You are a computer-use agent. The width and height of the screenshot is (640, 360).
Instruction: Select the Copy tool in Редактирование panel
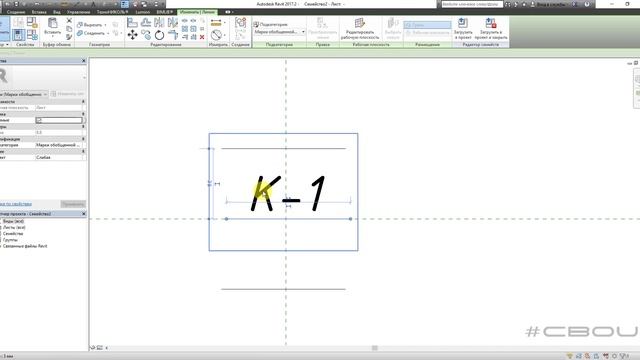tap(146, 35)
